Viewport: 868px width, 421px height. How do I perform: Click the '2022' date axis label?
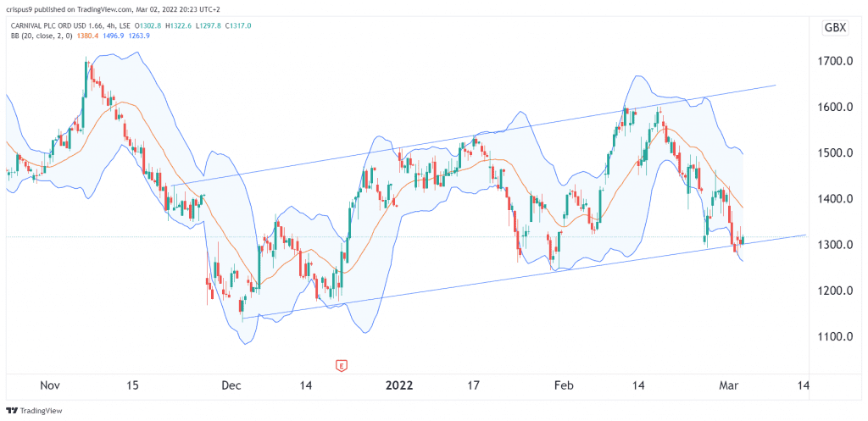399,385
